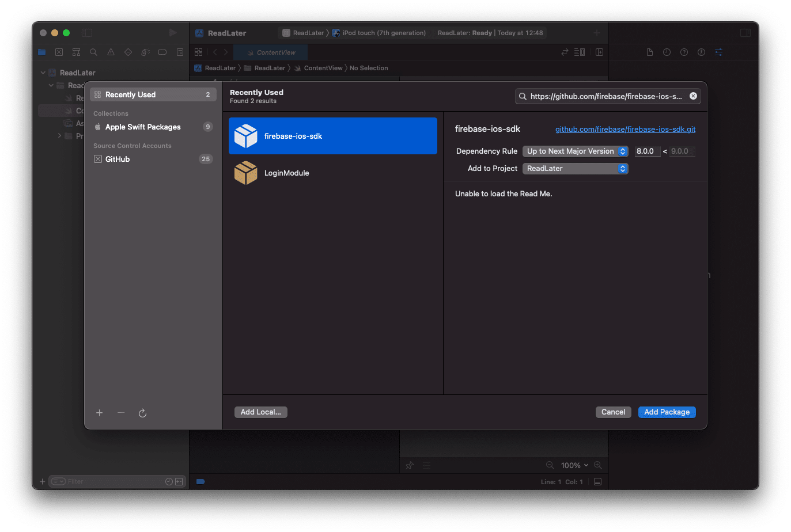
Task: Click the Add Local... button
Action: click(261, 412)
